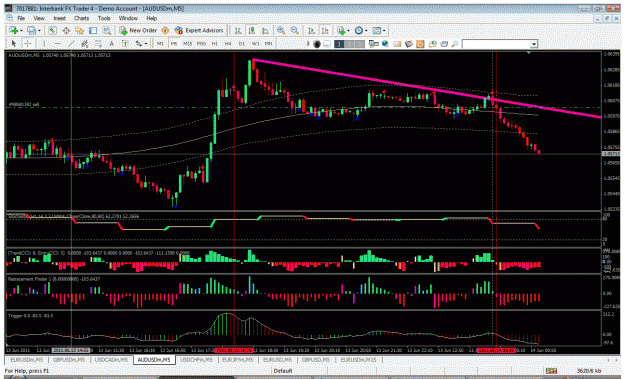This screenshot has height=379, width=625.
Task: Click the New Chart icon
Action: click(x=14, y=30)
